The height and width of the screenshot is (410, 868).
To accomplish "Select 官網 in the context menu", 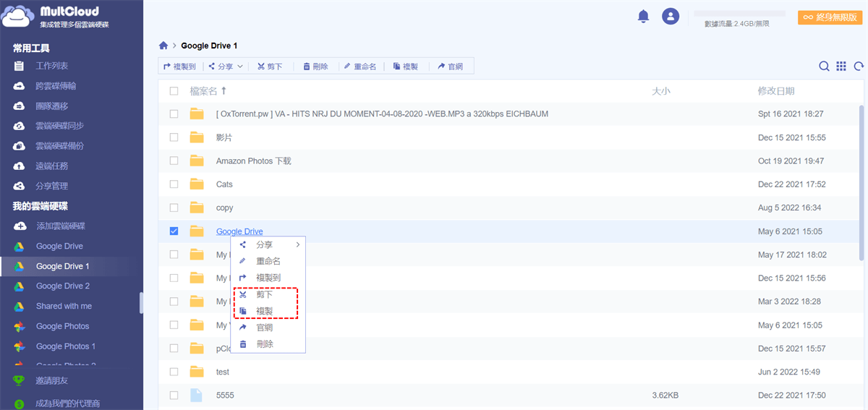I will pos(268,328).
